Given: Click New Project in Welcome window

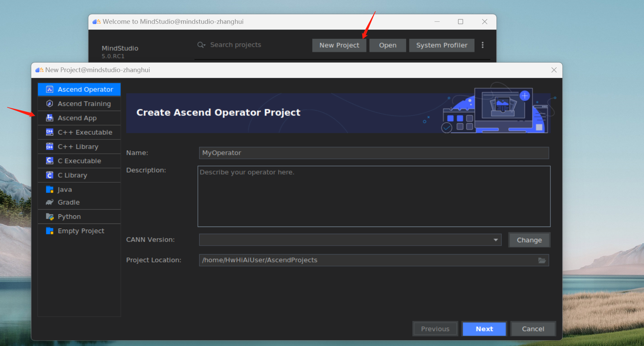Looking at the screenshot, I should point(339,45).
